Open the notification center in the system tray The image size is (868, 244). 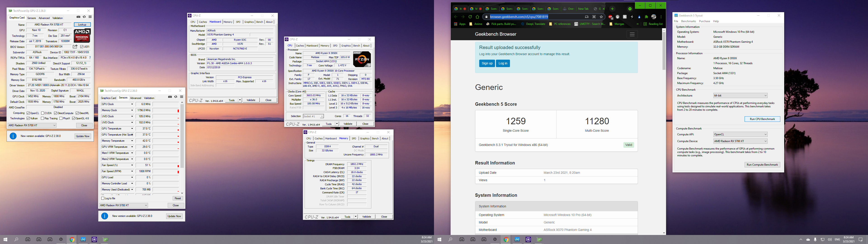[861, 240]
